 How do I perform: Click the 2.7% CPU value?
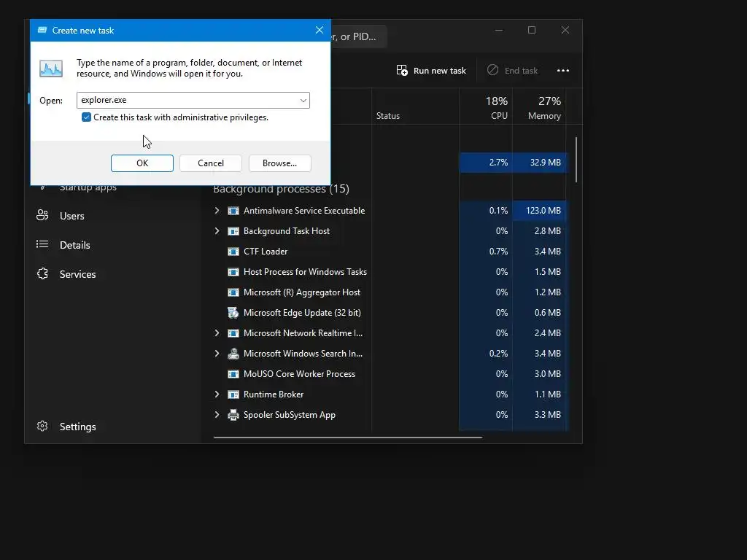click(x=498, y=163)
